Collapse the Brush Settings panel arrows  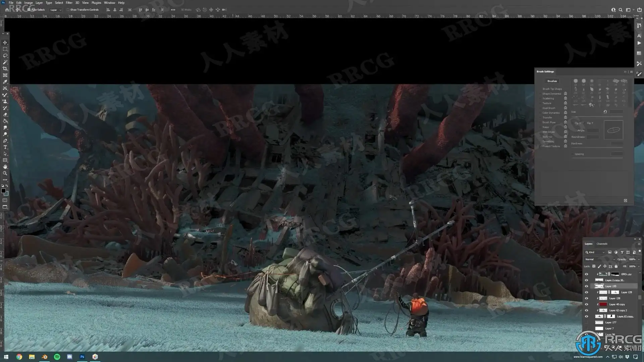pos(625,72)
